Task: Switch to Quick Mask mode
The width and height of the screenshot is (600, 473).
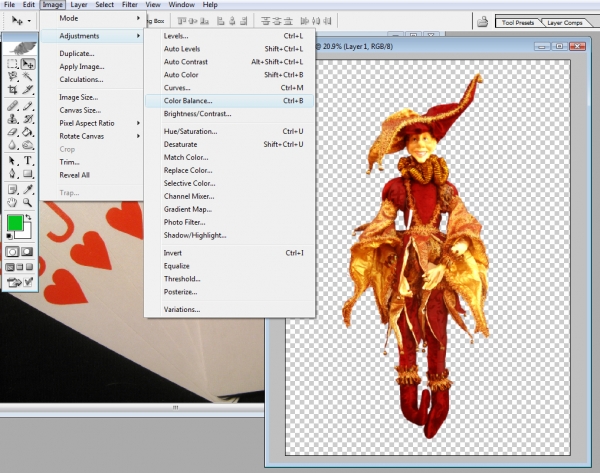Action: point(27,252)
